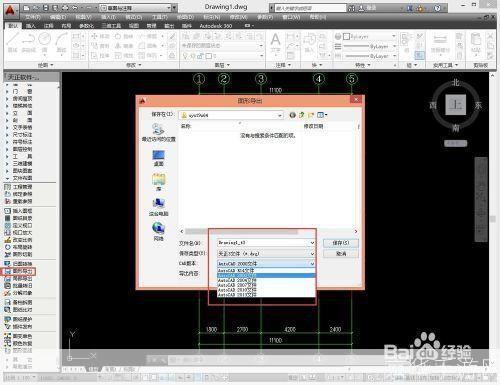The height and width of the screenshot is (385, 500).
Task: Choose AutoCAD R14文件 from version list
Action: (x=266, y=271)
